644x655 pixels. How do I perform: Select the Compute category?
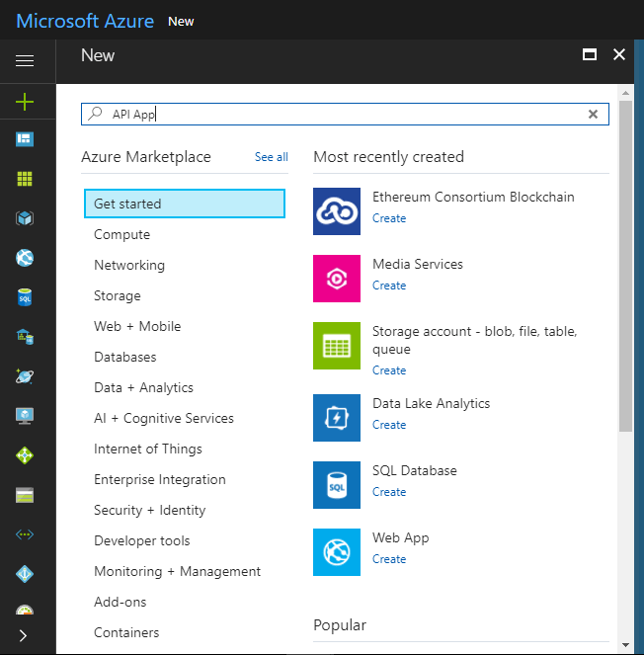(122, 235)
